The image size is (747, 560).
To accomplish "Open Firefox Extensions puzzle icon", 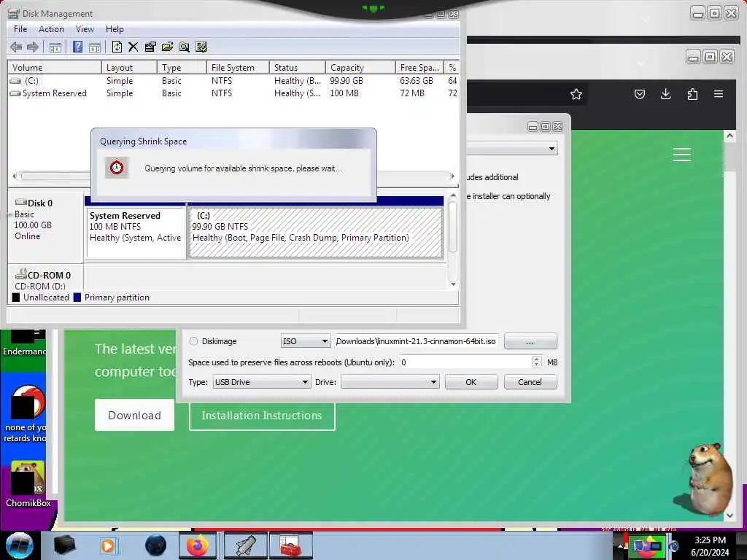I will [x=692, y=94].
